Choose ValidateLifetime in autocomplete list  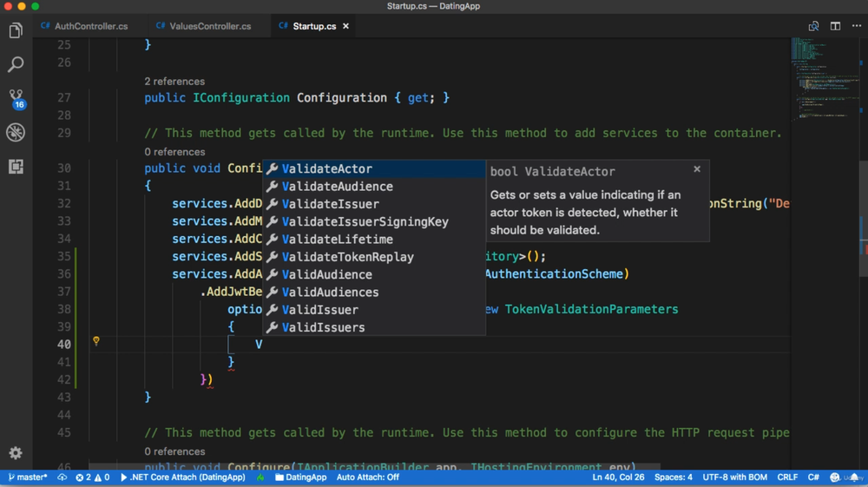pos(337,240)
